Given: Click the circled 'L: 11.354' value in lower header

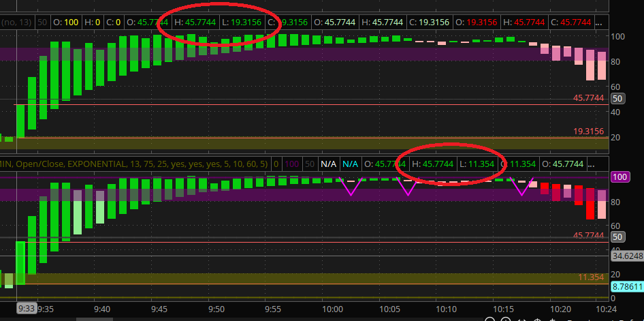Looking at the screenshot, I should coord(477,164).
